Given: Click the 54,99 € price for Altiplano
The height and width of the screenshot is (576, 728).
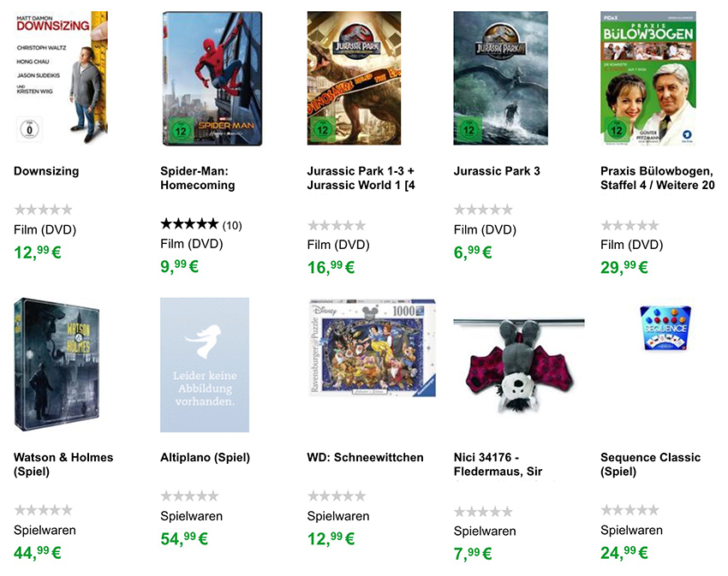Looking at the screenshot, I should click(184, 539).
